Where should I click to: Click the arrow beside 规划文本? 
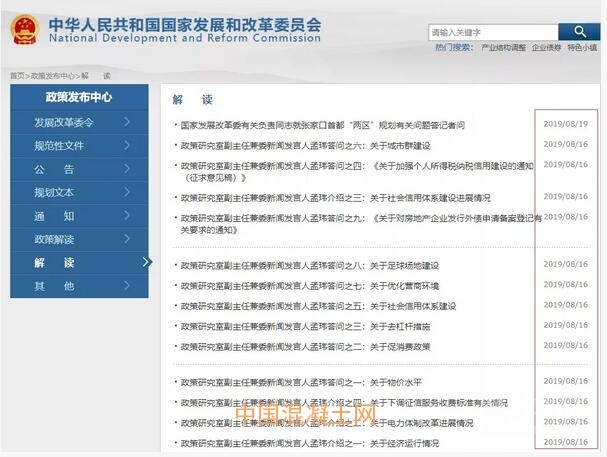point(128,192)
